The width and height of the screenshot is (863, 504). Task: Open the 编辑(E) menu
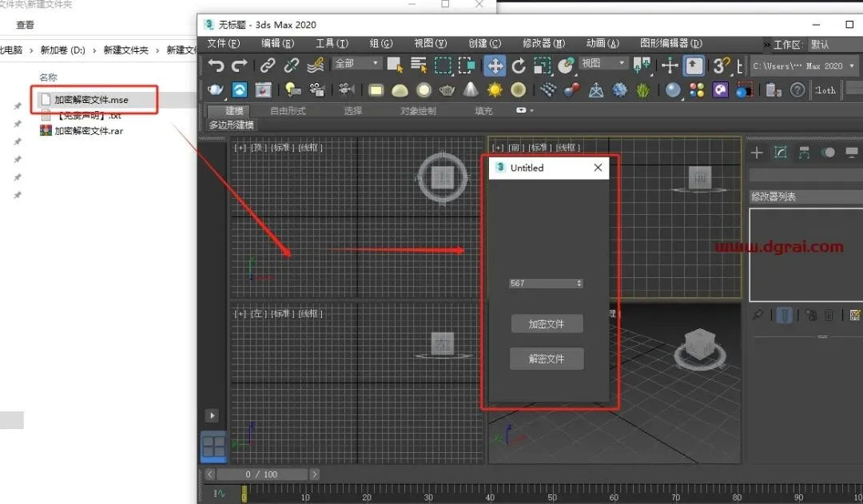[x=277, y=43]
